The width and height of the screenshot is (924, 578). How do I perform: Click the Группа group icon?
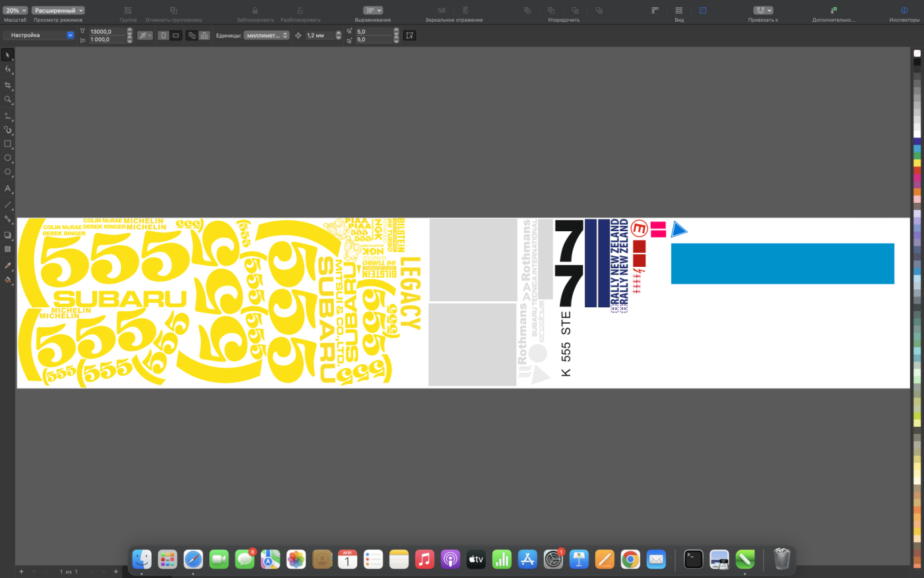128,11
